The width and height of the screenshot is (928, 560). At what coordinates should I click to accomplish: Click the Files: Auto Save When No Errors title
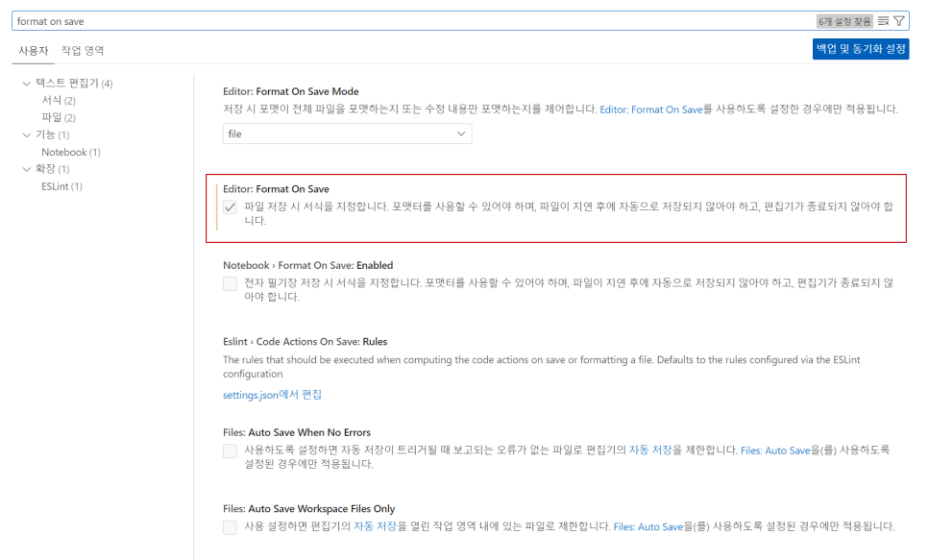(297, 432)
